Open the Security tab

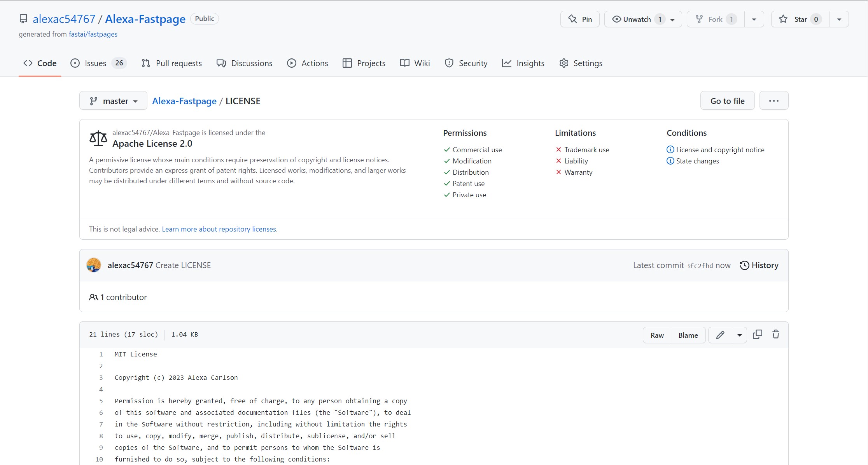[x=466, y=63]
